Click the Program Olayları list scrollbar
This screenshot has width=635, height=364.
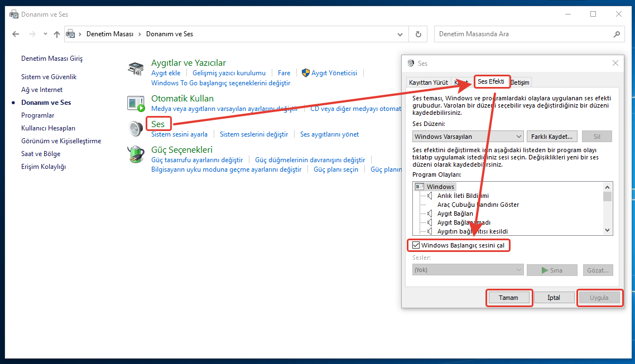[x=608, y=208]
